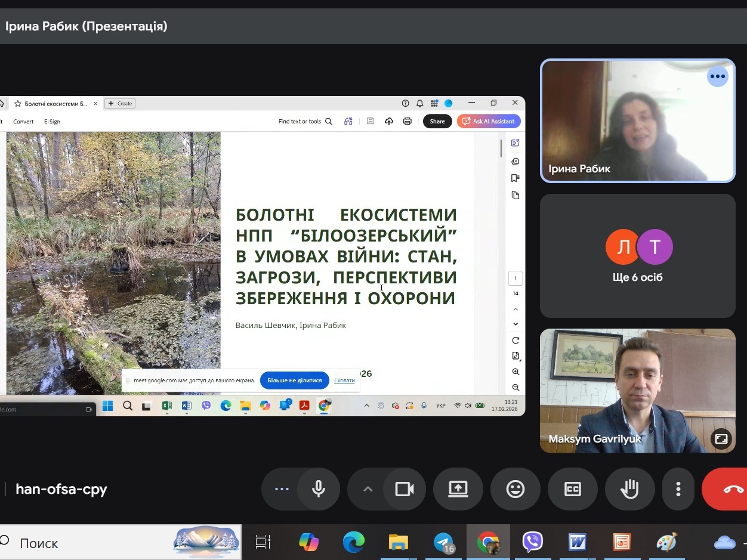The image size is (747, 560).
Task: Mute the microphone in the call
Action: (319, 490)
